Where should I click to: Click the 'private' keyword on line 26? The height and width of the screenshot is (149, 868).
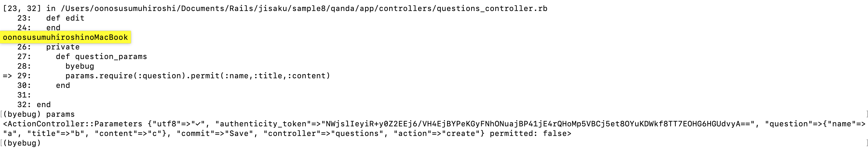click(x=63, y=47)
